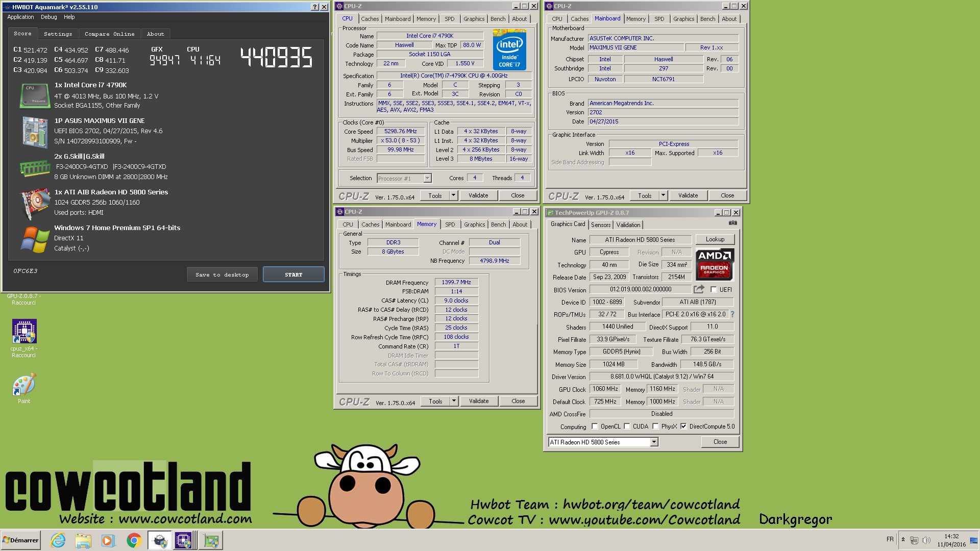Viewport: 980px width, 551px height.
Task: Click the network tray icon
Action: pyautogui.click(x=914, y=540)
